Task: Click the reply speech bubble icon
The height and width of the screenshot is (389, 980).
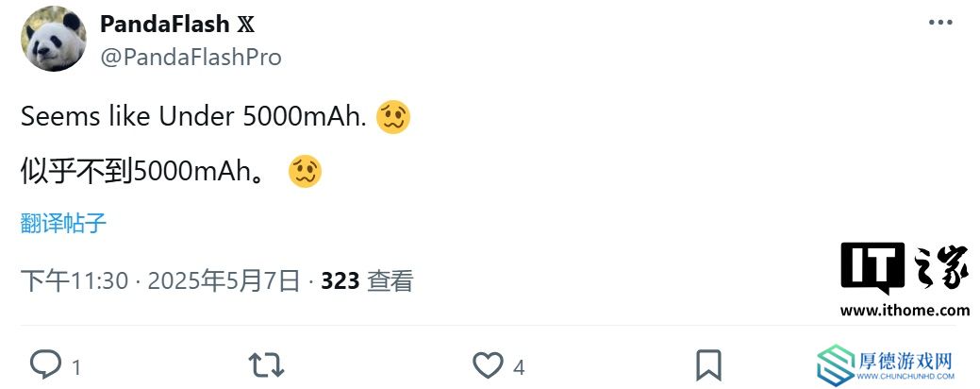Action: tap(45, 364)
